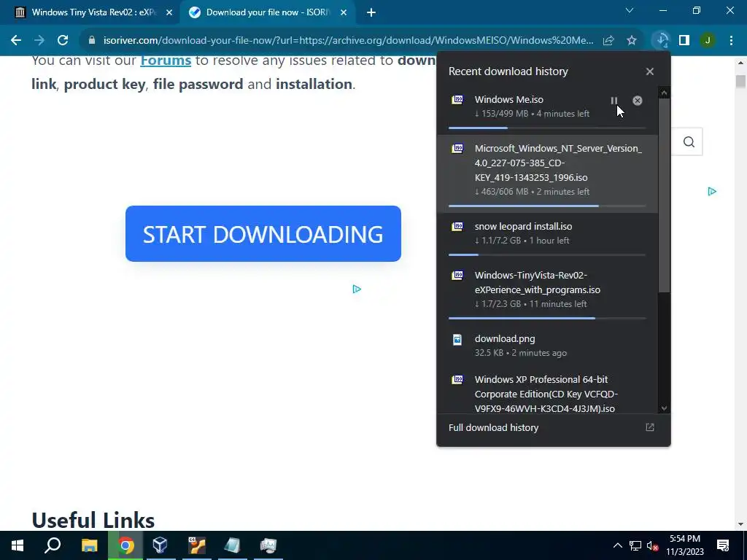Bookmark this page with the star

point(632,41)
